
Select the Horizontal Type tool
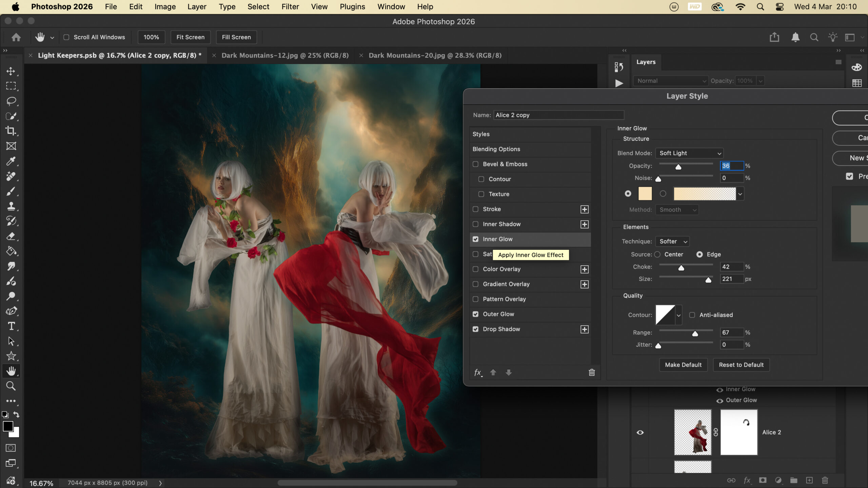tap(11, 326)
